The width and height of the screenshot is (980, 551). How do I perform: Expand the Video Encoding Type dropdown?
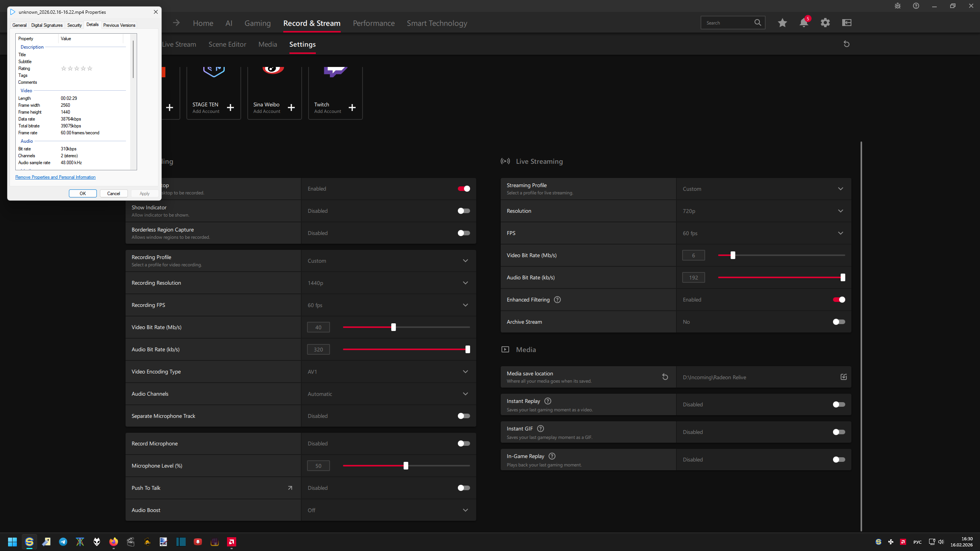pos(465,372)
